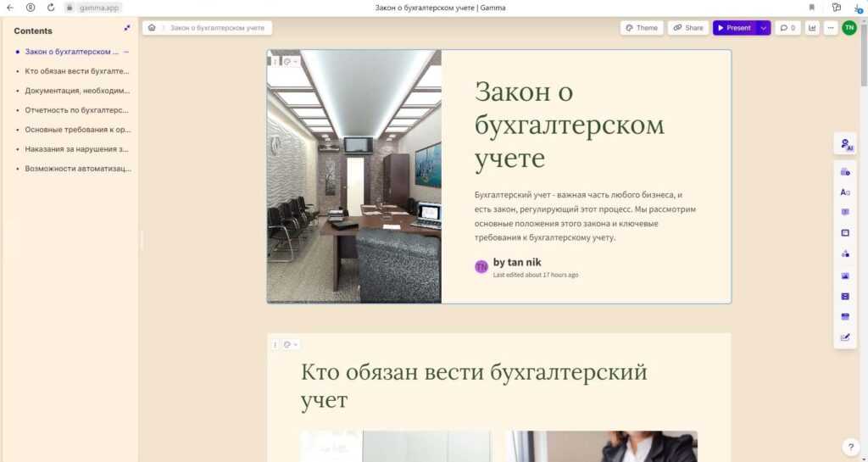This screenshot has height=462, width=868.
Task: Open the app and web embed tool
Action: [x=845, y=317]
